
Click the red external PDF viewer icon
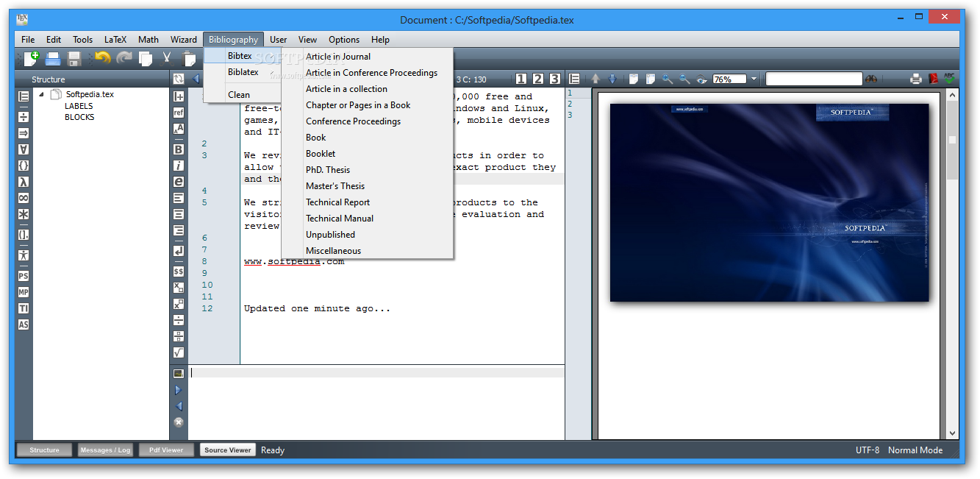[934, 79]
